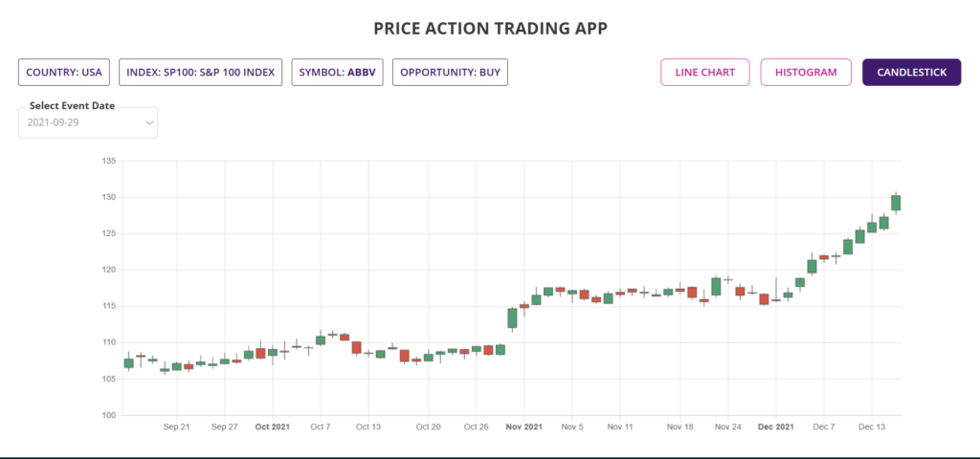Screen dimensions: 980x459
Task: Click the last green candlestick near 130
Action: pyautogui.click(x=896, y=202)
